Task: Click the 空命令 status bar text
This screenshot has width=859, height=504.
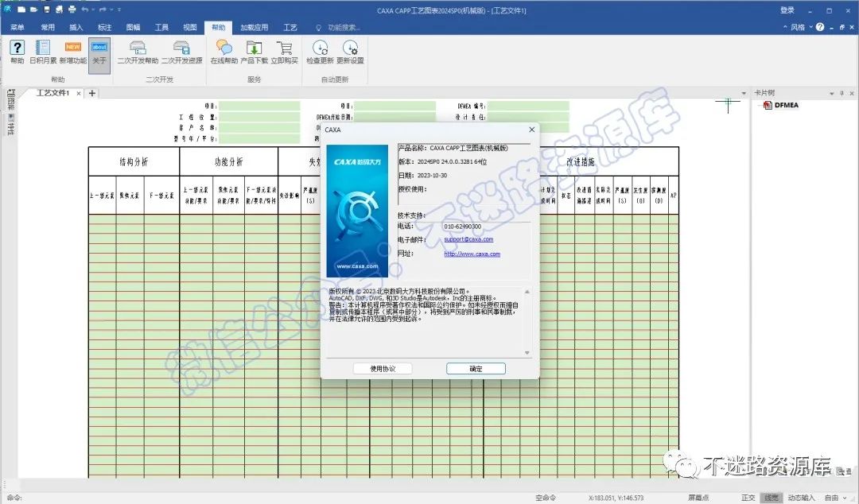Action: click(x=545, y=498)
